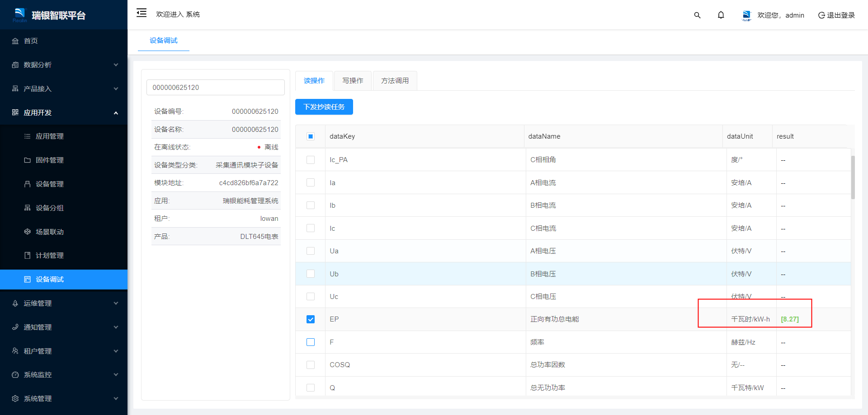The height and width of the screenshot is (415, 868).
Task: Click the 固件管理 folder icon
Action: (28, 160)
